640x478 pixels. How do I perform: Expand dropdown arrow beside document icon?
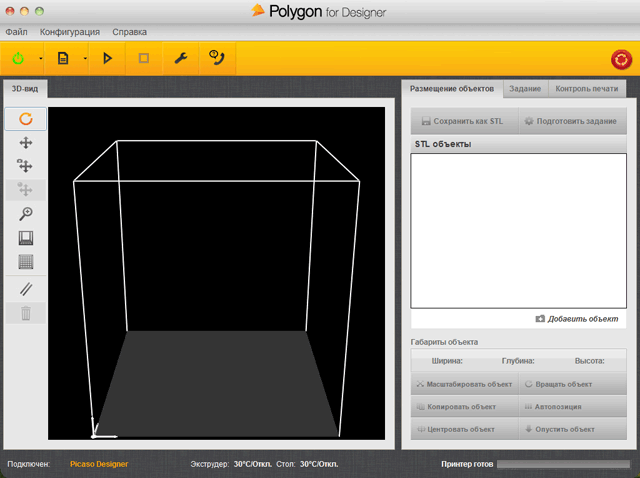point(85,58)
